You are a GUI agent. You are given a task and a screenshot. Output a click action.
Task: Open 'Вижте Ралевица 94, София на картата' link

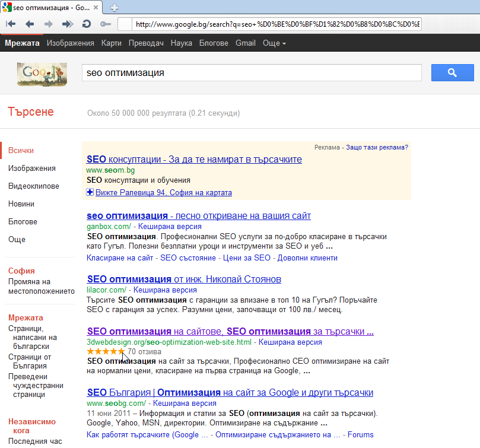click(164, 193)
